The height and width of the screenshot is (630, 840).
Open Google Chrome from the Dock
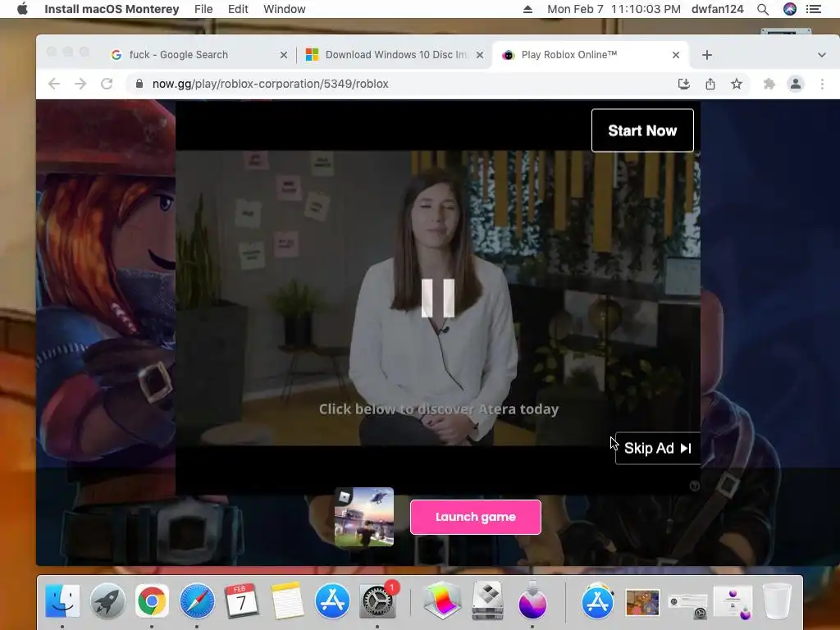(152, 601)
